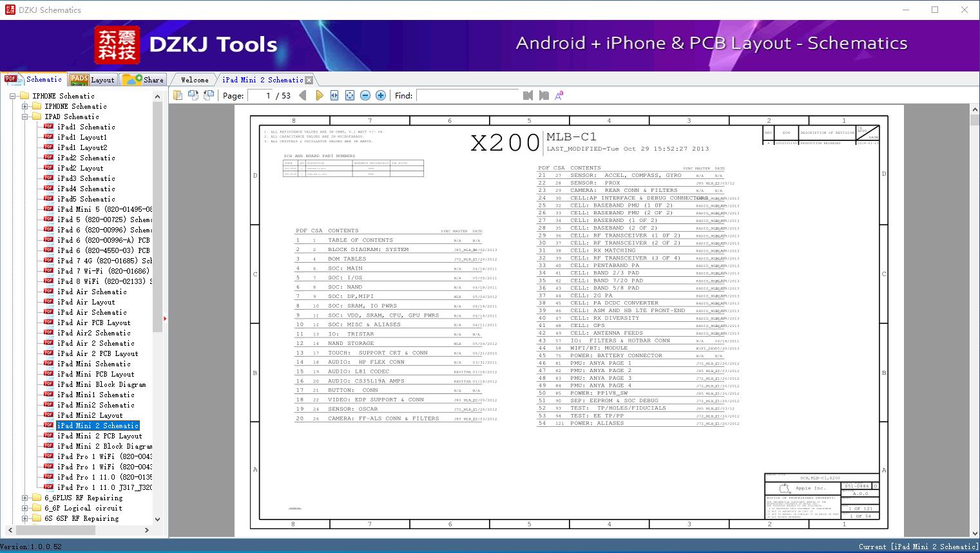The width and height of the screenshot is (980, 553).
Task: Fit the page to width
Action: (334, 95)
